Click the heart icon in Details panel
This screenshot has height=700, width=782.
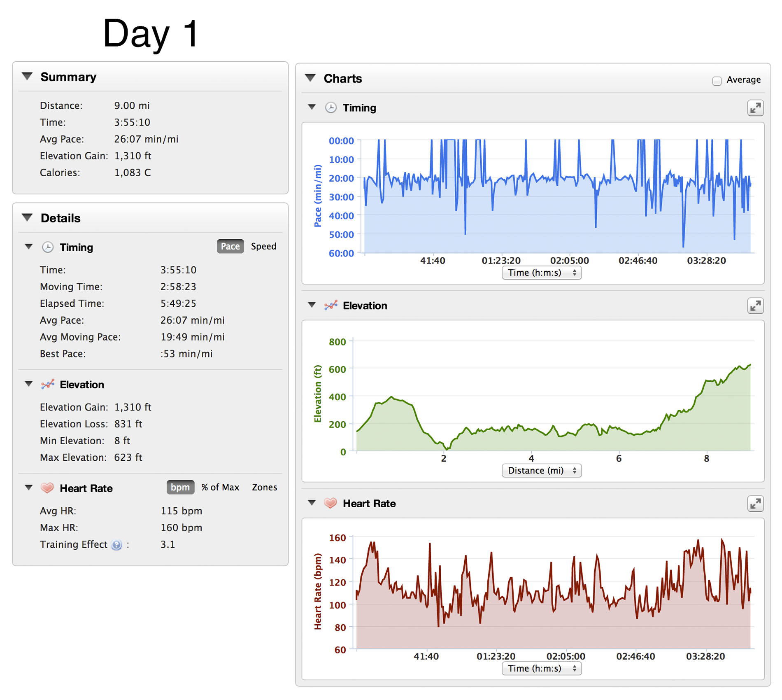(47, 488)
